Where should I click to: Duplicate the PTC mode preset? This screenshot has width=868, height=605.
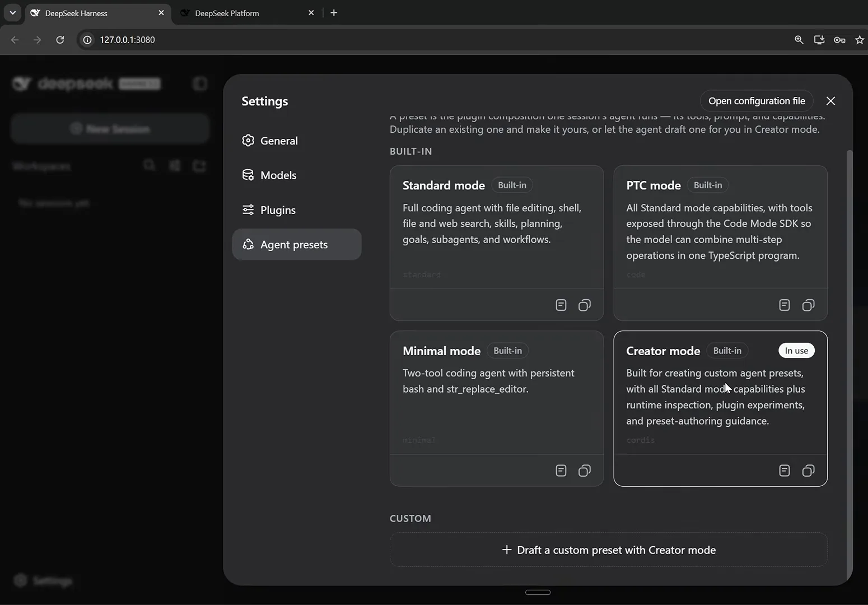[x=809, y=305]
